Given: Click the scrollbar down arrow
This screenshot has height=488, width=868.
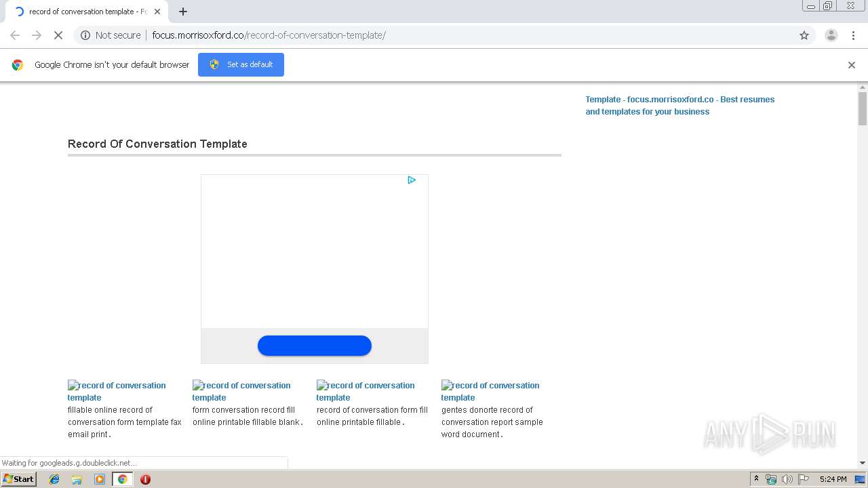Looking at the screenshot, I should [863, 463].
